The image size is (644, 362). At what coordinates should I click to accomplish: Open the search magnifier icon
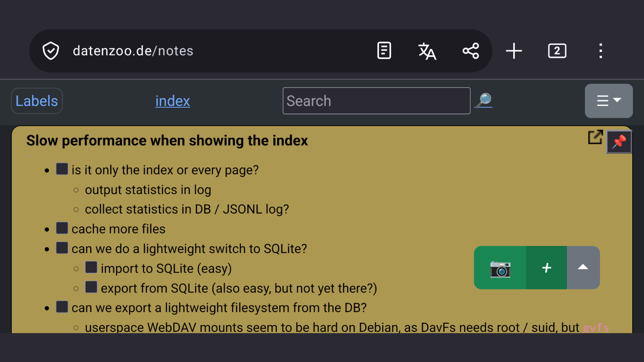pos(483,101)
